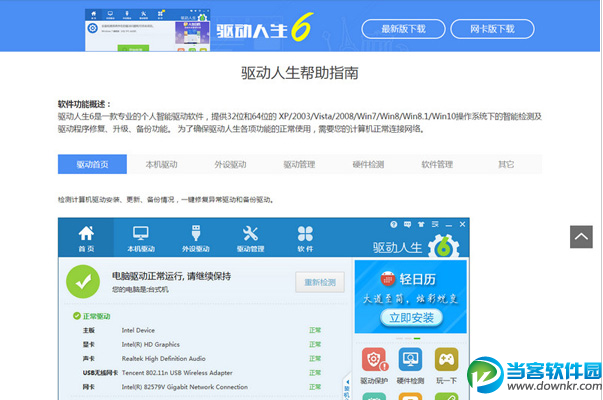603x400 pixels.
Task: Click the 立即安装 button in ad
Action: point(411,318)
